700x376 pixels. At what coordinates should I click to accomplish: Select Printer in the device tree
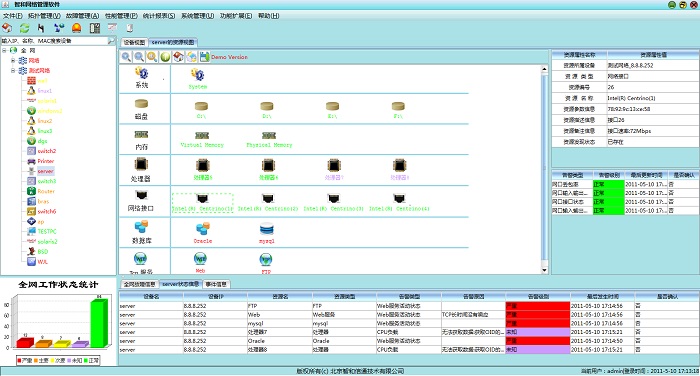pyautogui.click(x=46, y=161)
